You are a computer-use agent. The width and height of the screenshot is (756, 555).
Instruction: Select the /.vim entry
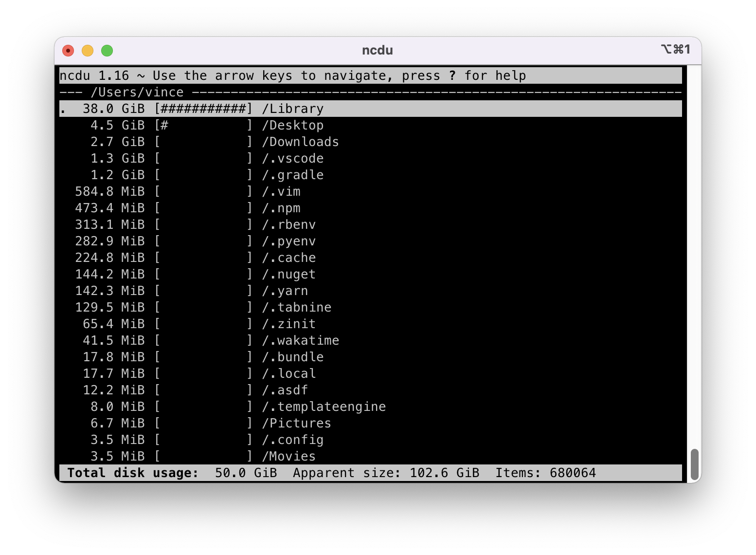371,191
